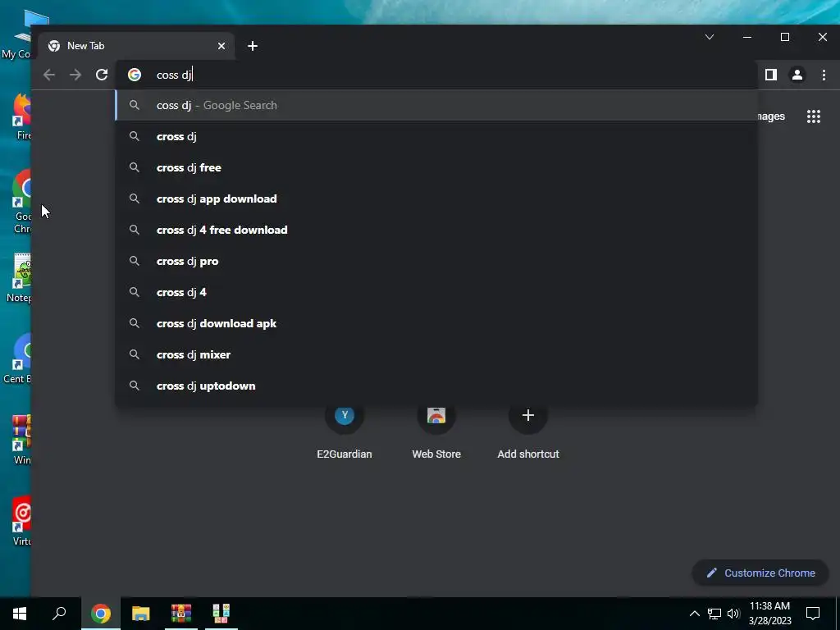This screenshot has height=630, width=840.
Task: Click the Add shortcut button
Action: (528, 431)
